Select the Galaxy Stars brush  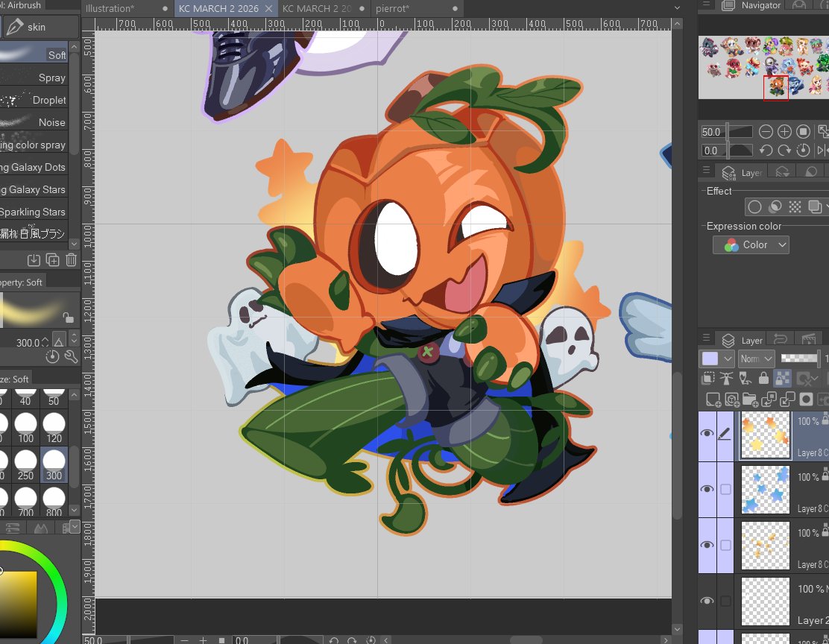34,189
